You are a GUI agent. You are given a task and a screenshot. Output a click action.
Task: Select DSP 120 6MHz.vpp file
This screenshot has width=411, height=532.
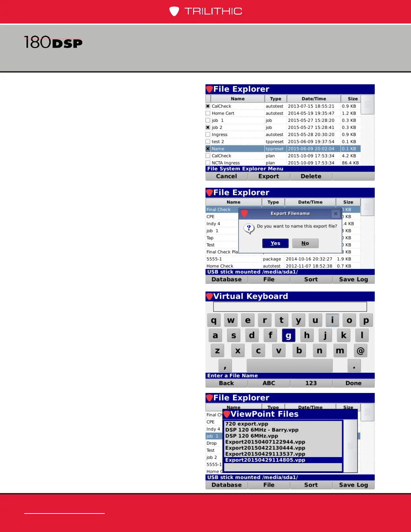283,436
